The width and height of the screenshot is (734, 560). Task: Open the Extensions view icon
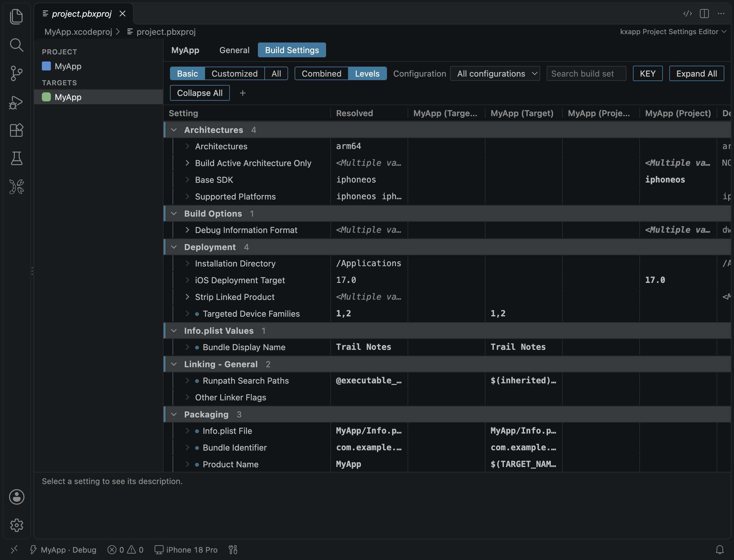(x=16, y=130)
